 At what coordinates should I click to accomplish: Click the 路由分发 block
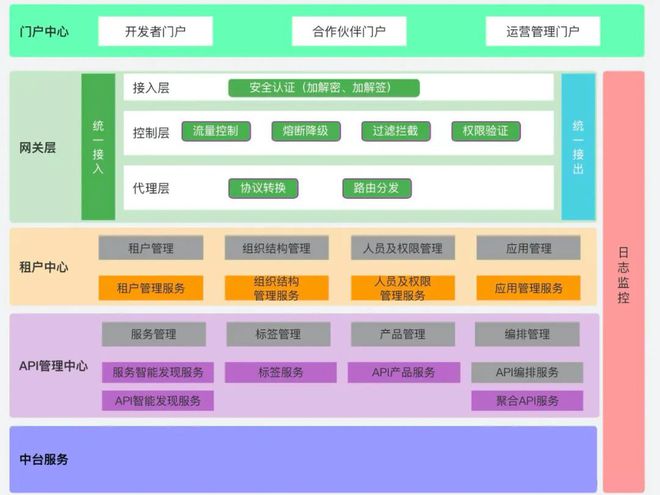[376, 188]
